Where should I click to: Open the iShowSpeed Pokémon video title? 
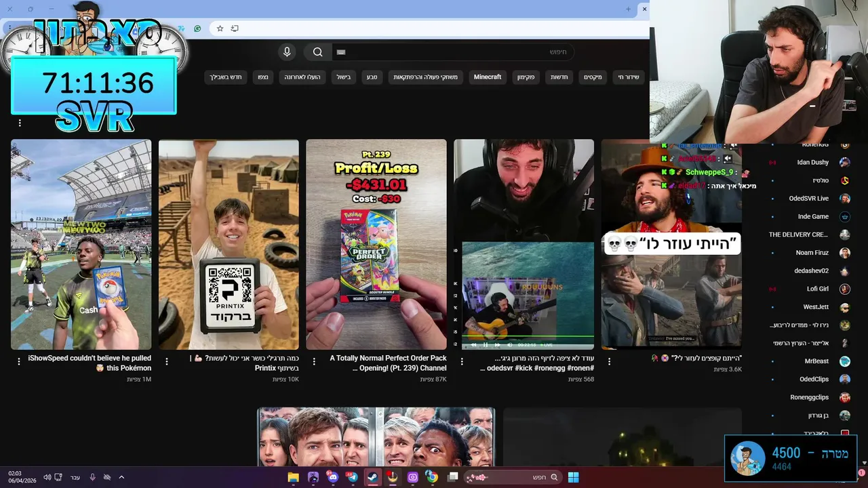click(90, 363)
